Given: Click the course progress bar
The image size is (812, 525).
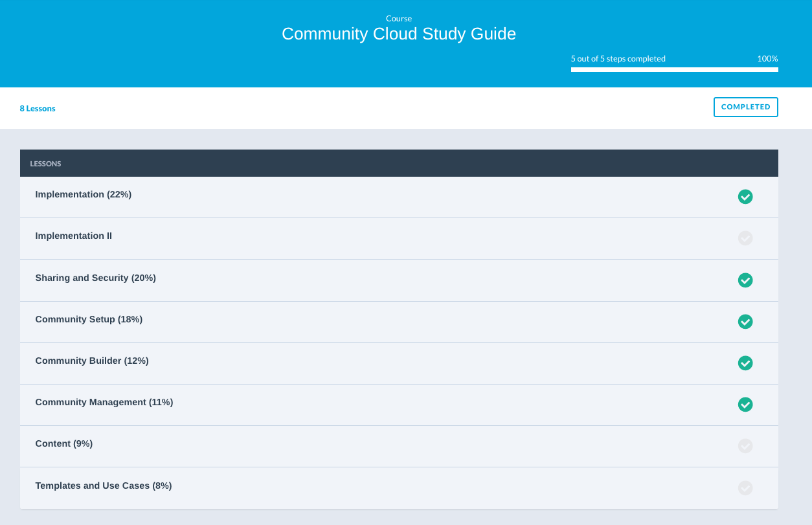Looking at the screenshot, I should (674, 69).
